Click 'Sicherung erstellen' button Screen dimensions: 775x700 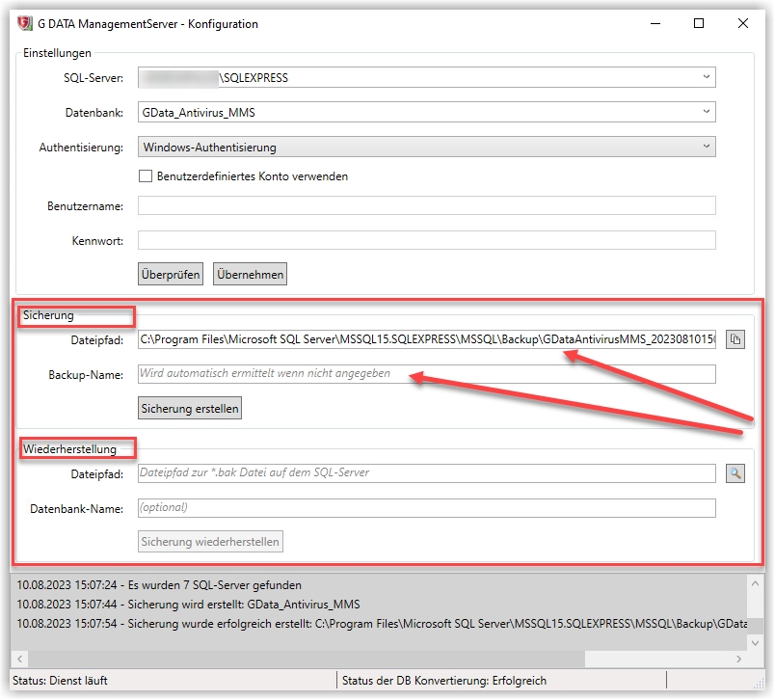coord(190,408)
